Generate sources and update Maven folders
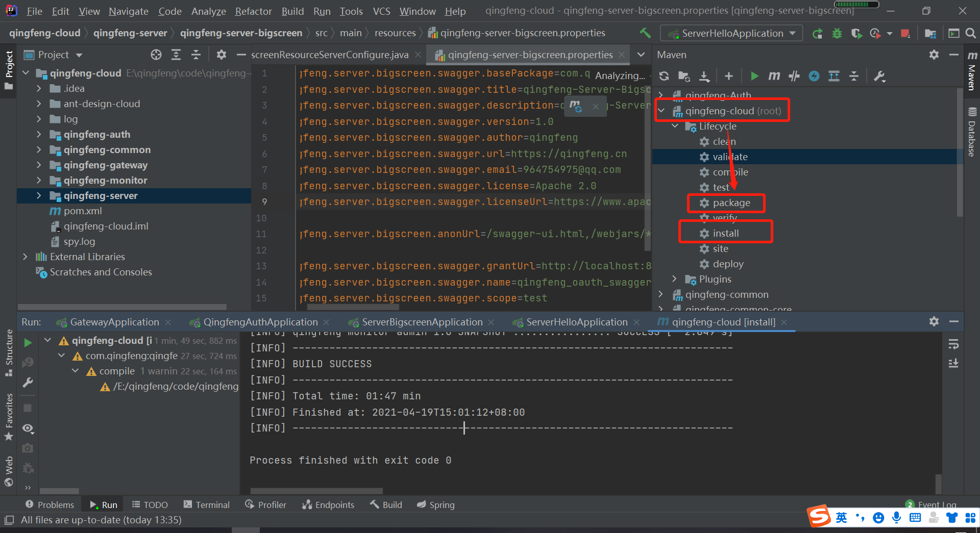 coord(684,76)
